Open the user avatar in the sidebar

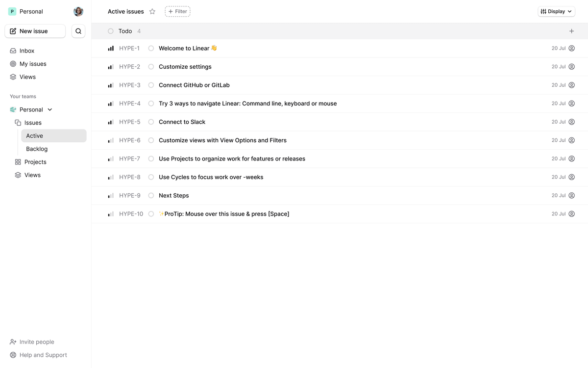[78, 11]
